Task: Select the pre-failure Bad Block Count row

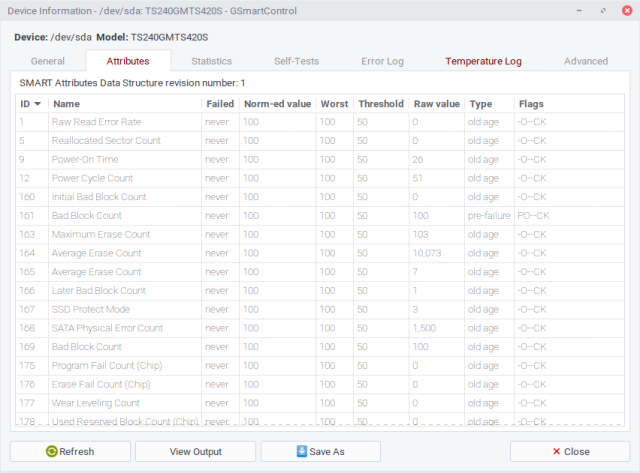Action: [87, 215]
